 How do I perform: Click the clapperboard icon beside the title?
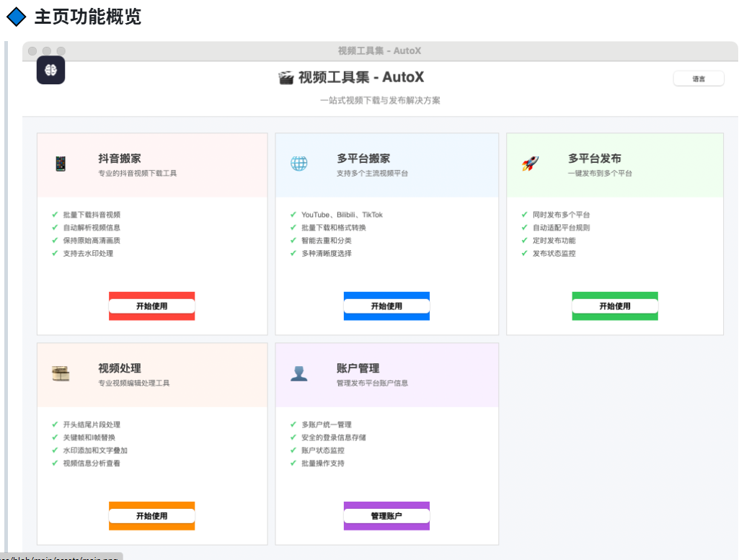285,78
